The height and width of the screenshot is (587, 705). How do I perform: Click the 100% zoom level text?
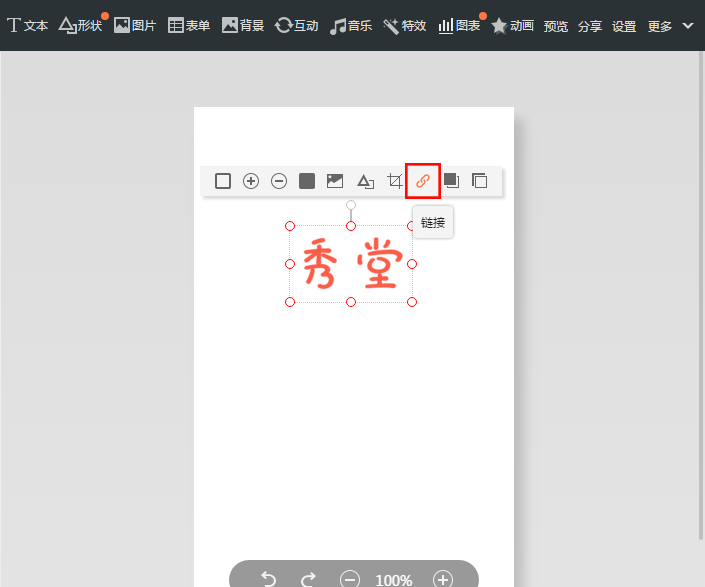point(394,580)
